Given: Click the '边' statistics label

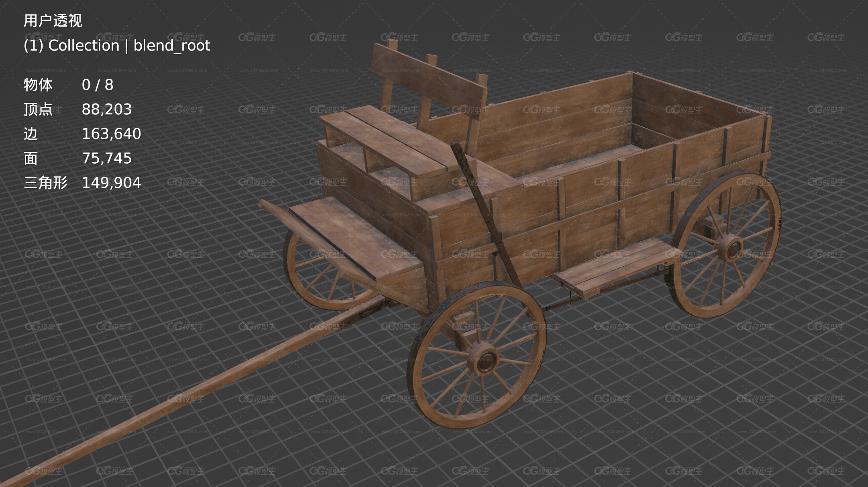Looking at the screenshot, I should point(31,134).
